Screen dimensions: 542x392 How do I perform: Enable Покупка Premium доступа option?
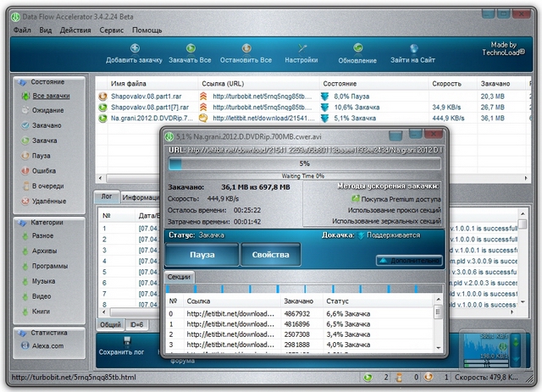point(396,198)
